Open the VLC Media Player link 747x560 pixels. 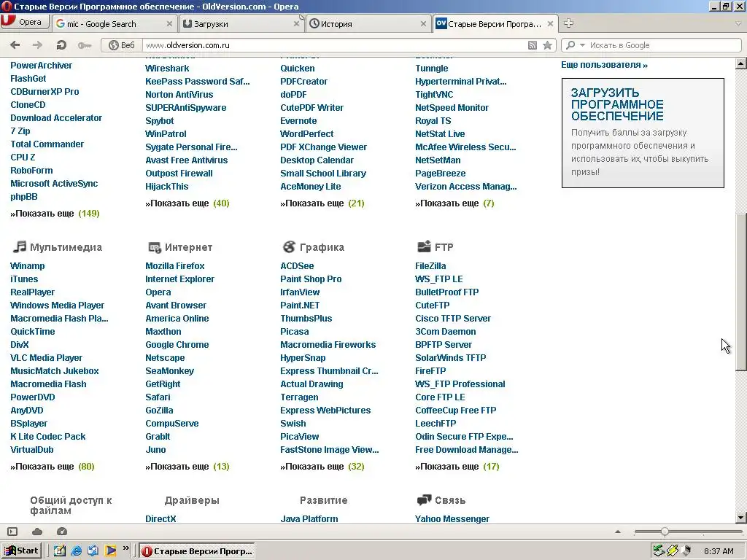point(46,357)
